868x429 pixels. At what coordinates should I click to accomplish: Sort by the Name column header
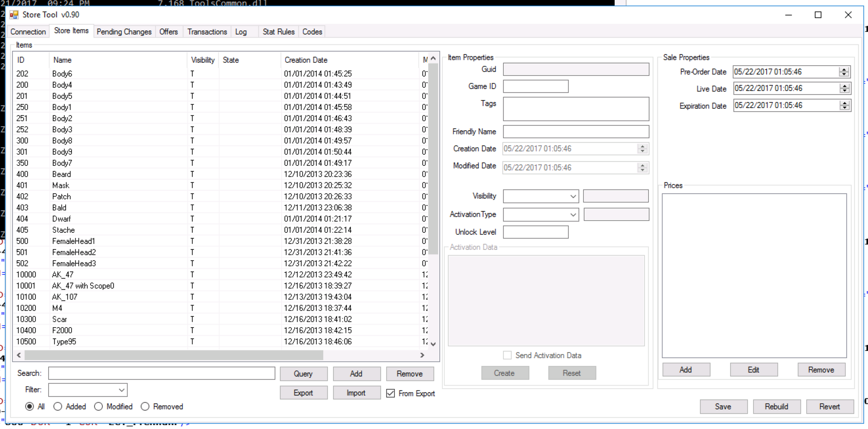[118, 60]
